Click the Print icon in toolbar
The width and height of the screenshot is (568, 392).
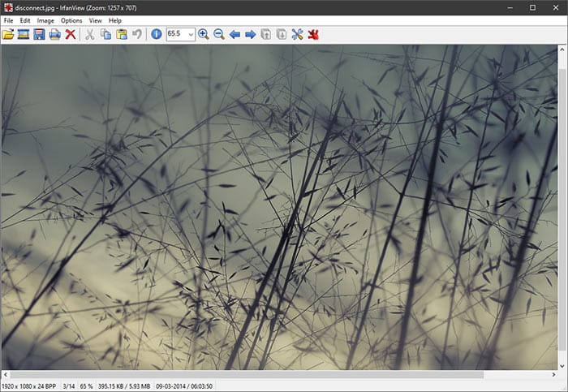54,34
